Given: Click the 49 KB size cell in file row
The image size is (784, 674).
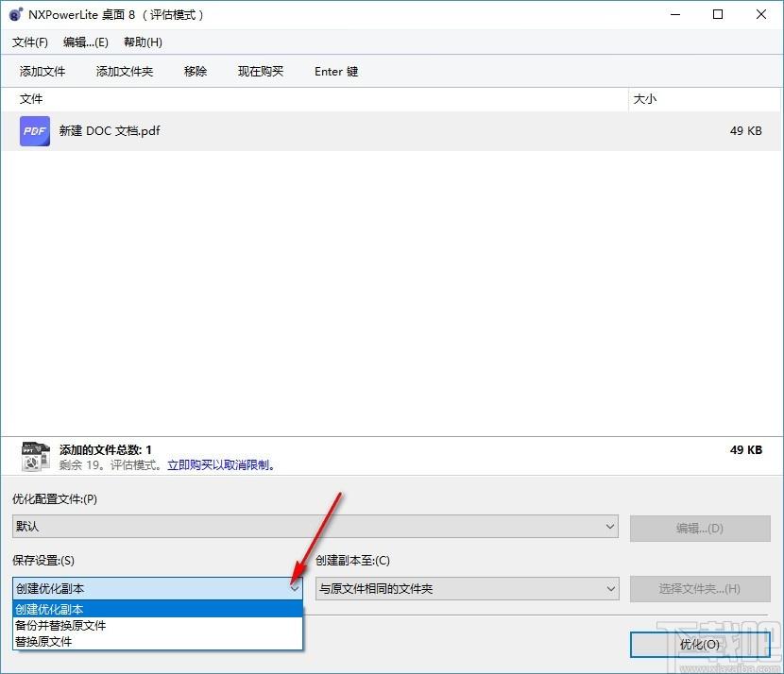Looking at the screenshot, I should click(745, 131).
